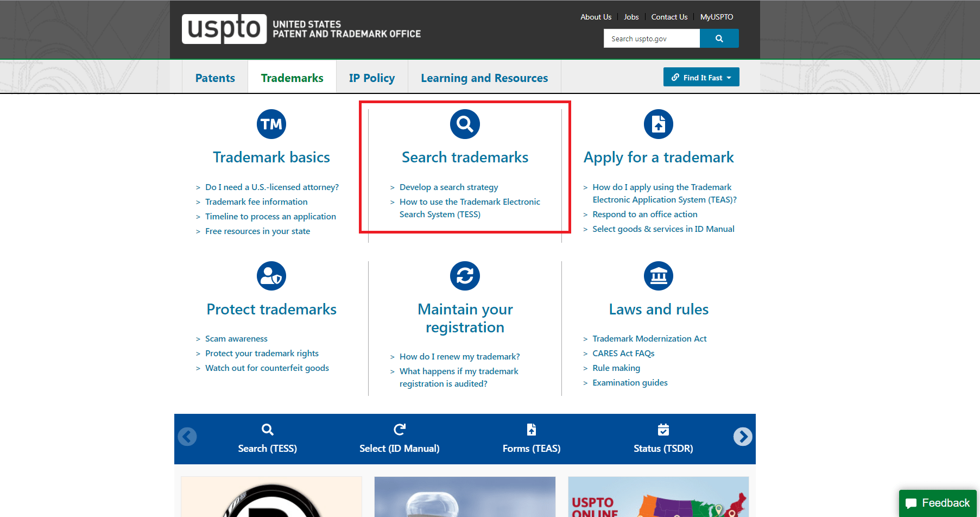Image resolution: width=980 pixels, height=517 pixels.
Task: Open Watch out for counterfeit goods
Action: 267,368
